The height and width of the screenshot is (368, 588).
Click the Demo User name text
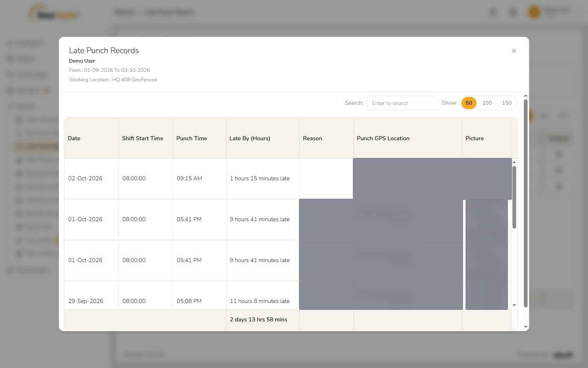click(82, 61)
